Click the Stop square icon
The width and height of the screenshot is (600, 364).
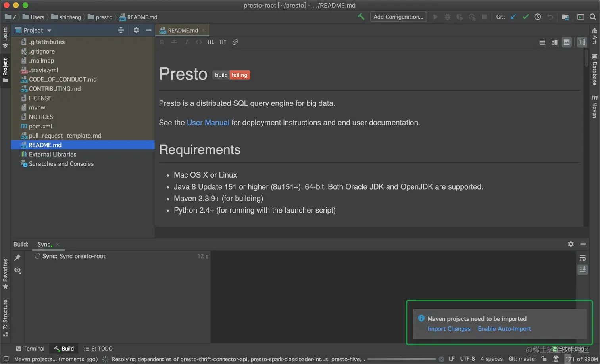[x=484, y=17]
